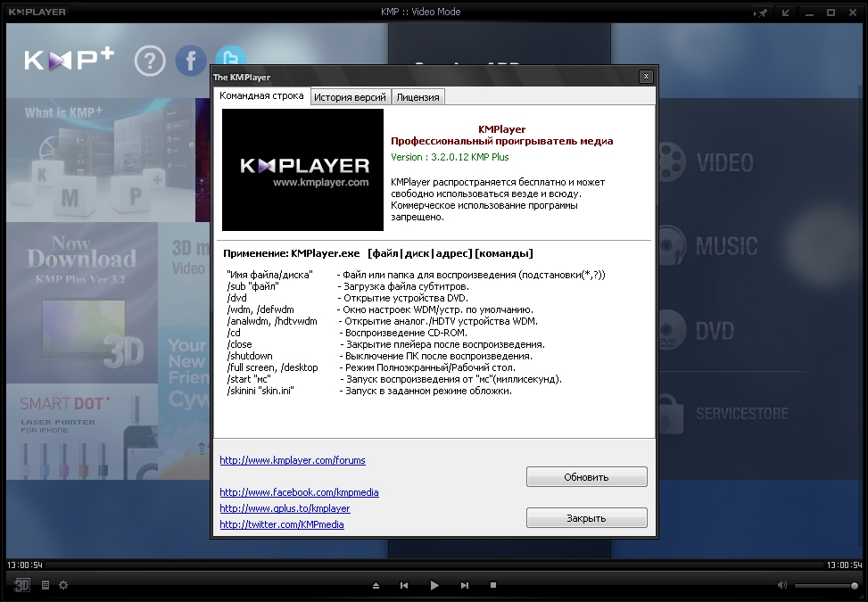Click the /close command text

(x=239, y=344)
